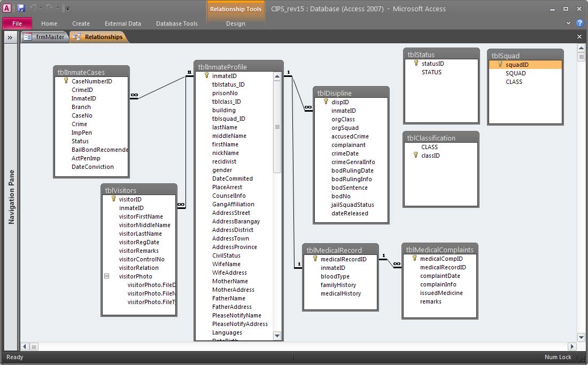Open the Customize Quick Access Toolbar dropdown
Image resolution: width=588 pixels, height=365 pixels.
click(67, 8)
